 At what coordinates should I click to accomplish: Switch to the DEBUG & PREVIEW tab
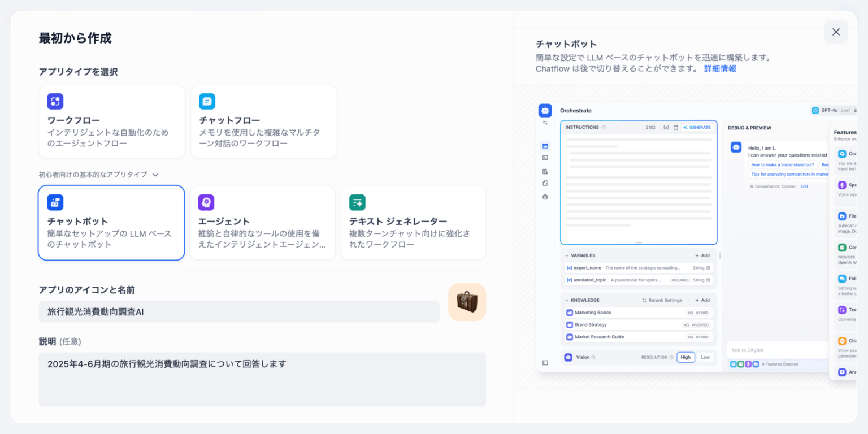(749, 128)
